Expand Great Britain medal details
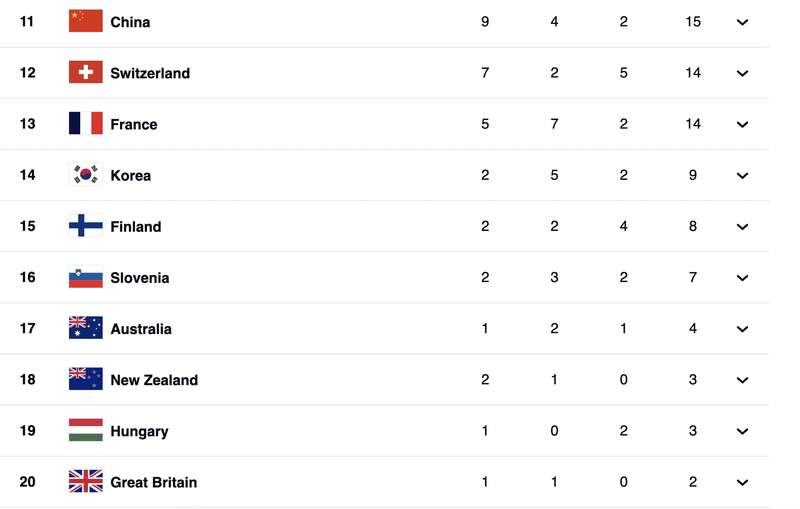This screenshot has height=509, width=800. (x=742, y=482)
